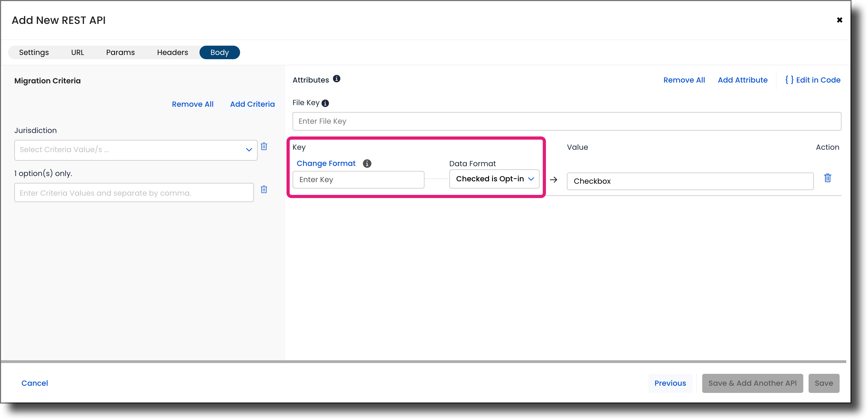Click the trash icon beside the Jurisdiction dropdown
The height and width of the screenshot is (420, 868).
click(x=264, y=146)
